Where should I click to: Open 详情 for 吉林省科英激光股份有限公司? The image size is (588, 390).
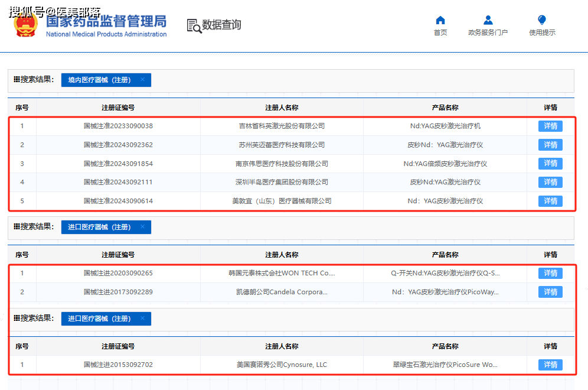click(550, 126)
